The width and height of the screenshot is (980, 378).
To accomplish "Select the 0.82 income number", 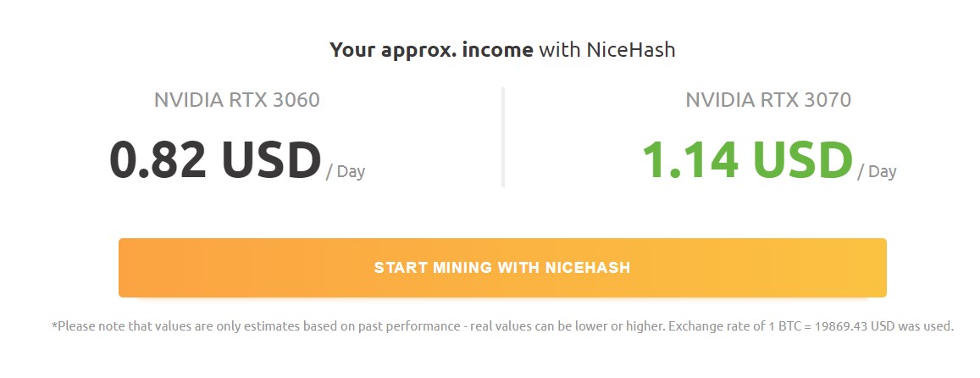I will [158, 160].
